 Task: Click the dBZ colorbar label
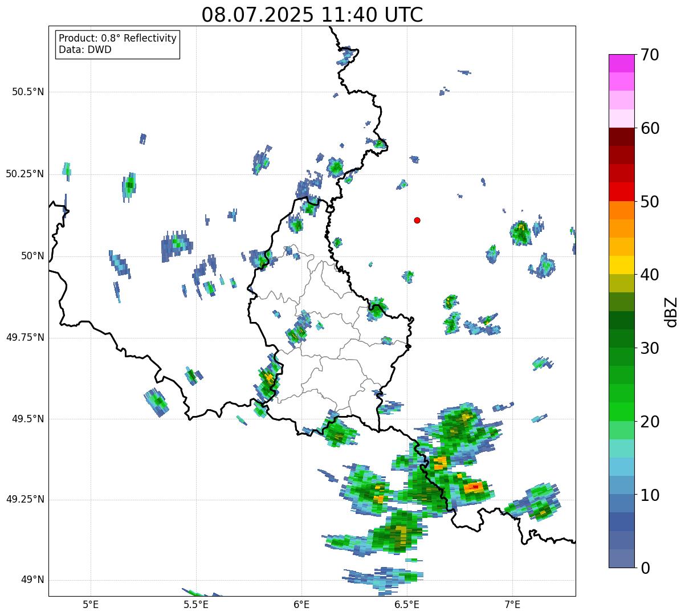[671, 311]
